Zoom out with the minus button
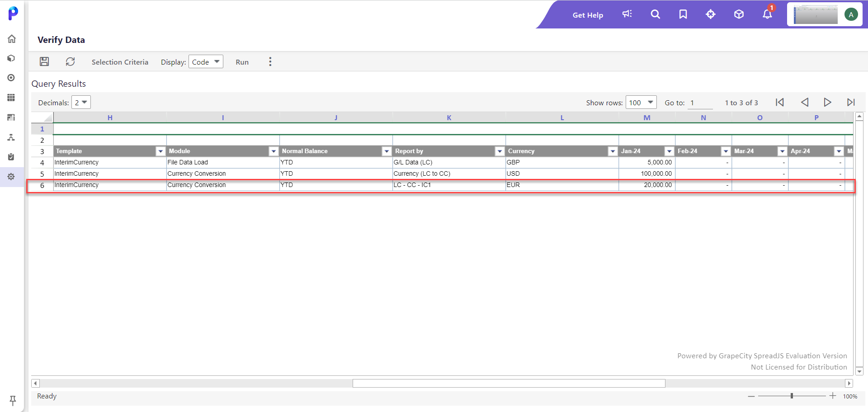The image size is (868, 412). click(751, 396)
